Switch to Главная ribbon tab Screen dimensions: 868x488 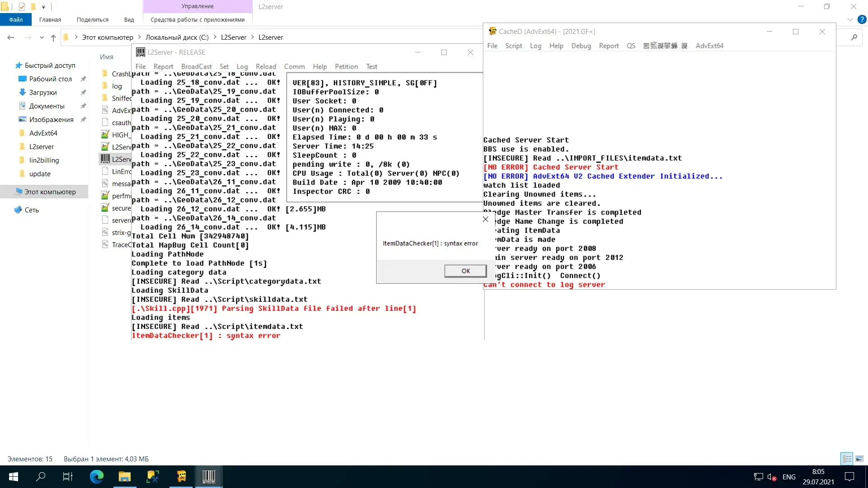tap(50, 19)
